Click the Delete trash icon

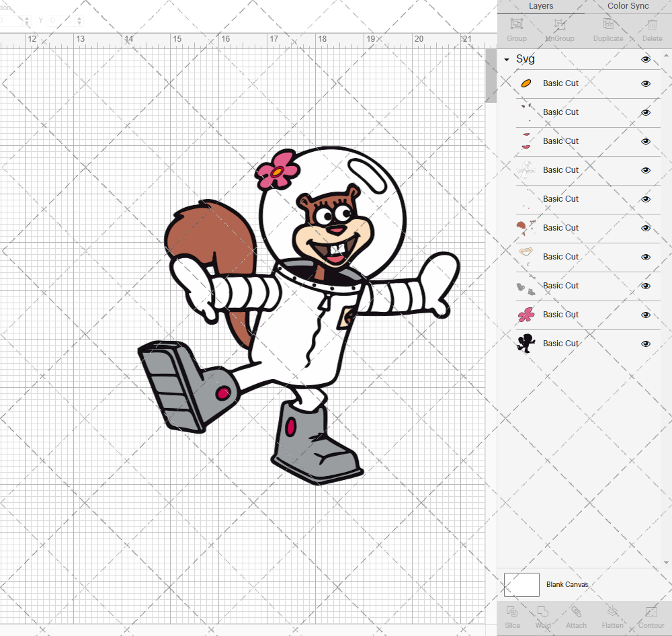[652, 24]
